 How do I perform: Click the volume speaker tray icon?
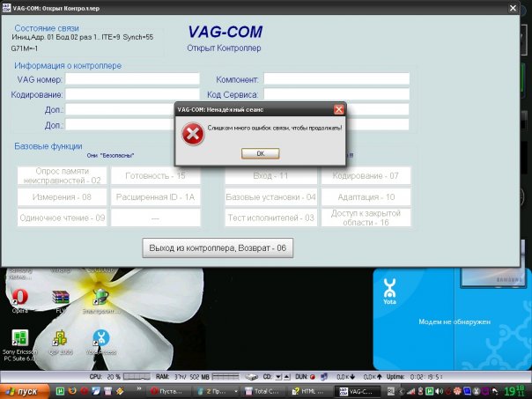click(439, 392)
